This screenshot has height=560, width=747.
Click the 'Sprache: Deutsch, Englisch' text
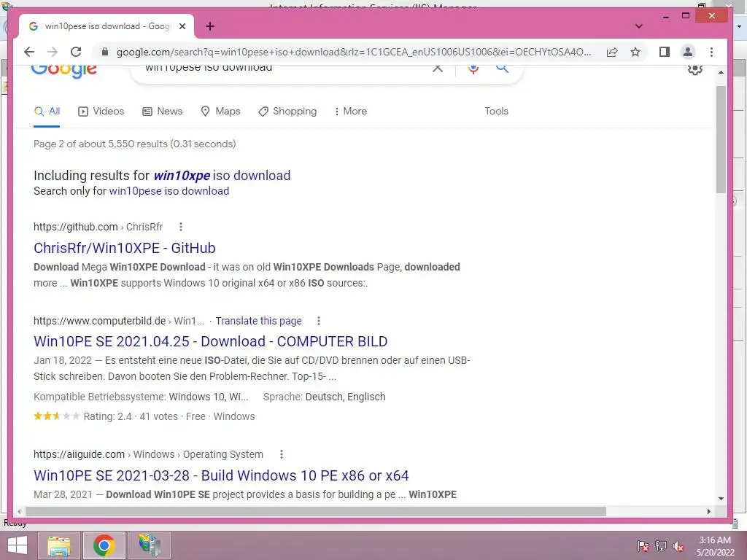coord(325,397)
